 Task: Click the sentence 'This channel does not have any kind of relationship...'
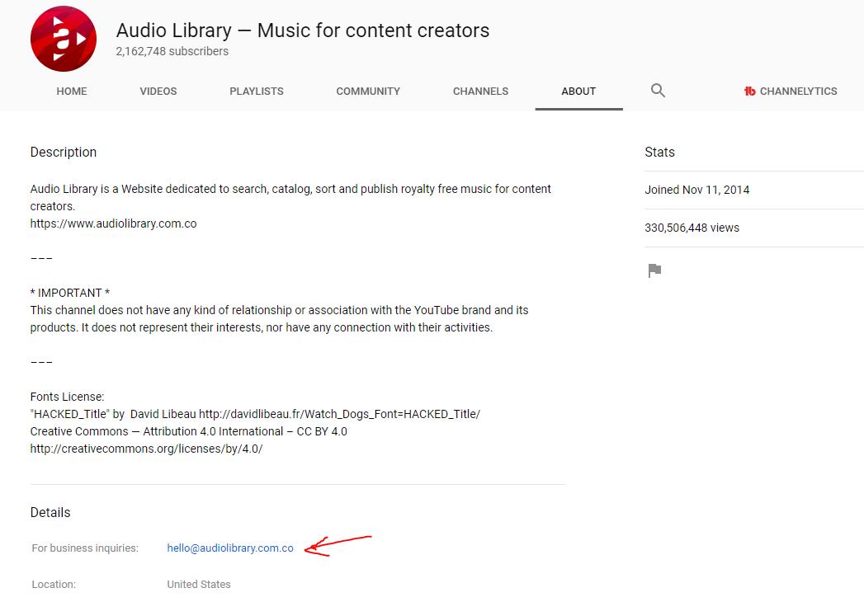tap(280, 319)
